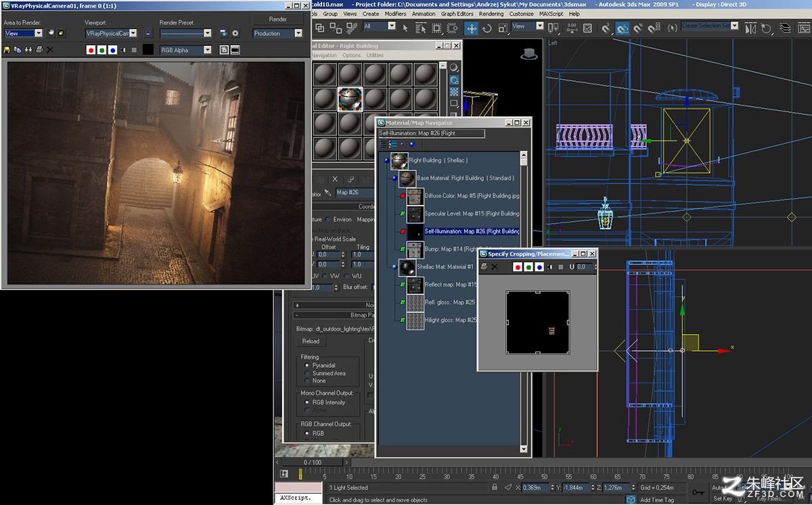The height and width of the screenshot is (505, 812).
Task: Select the Summed Area filtering option
Action: [307, 373]
